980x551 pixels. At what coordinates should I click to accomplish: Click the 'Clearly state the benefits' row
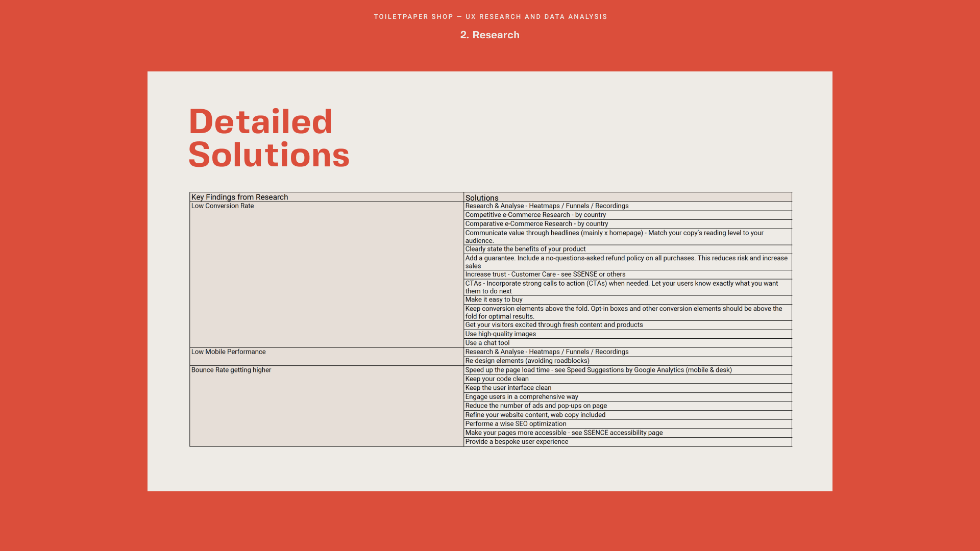(525, 249)
